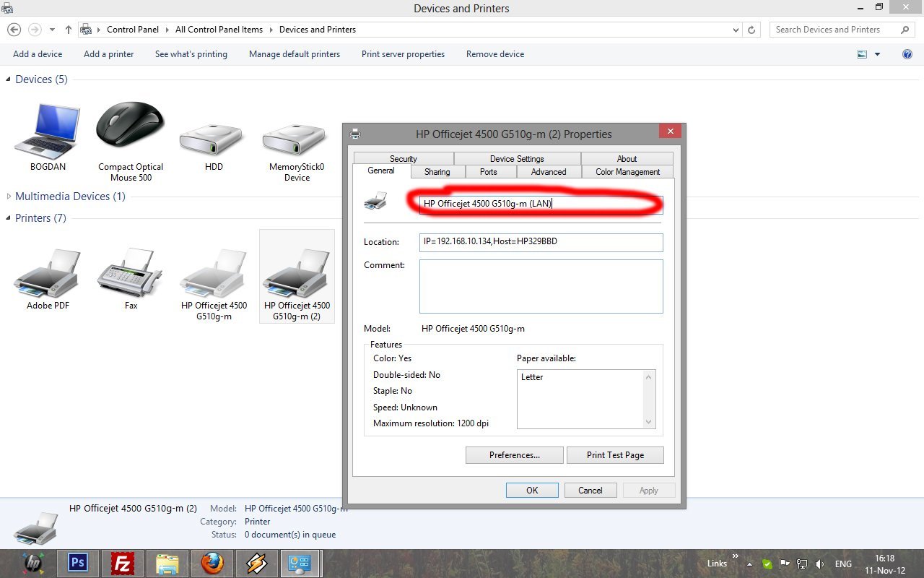Click the search magnifier icon
924x578 pixels.
[x=905, y=30]
